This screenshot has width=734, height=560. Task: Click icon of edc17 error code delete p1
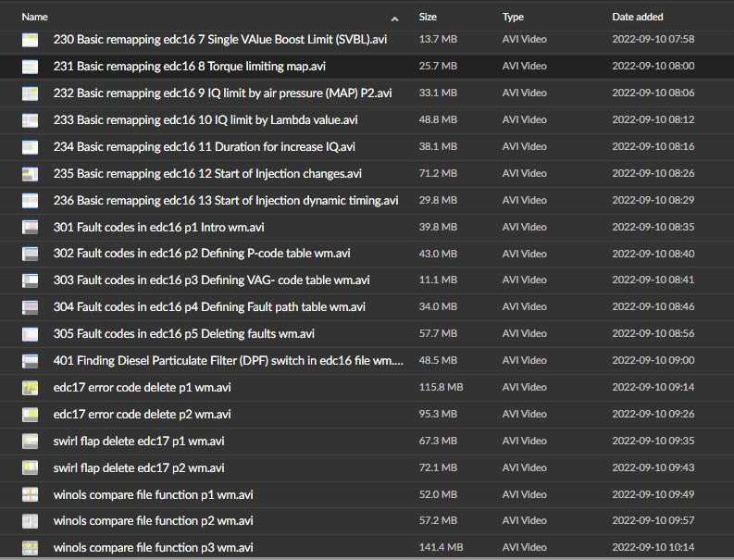tap(31, 388)
